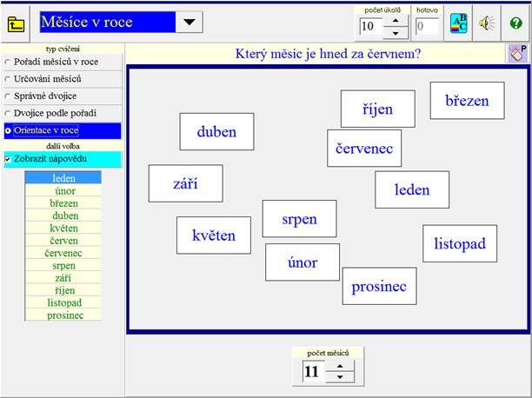Choose 'Správné dvojice' radio button
532x398 pixels.
(x=8, y=96)
